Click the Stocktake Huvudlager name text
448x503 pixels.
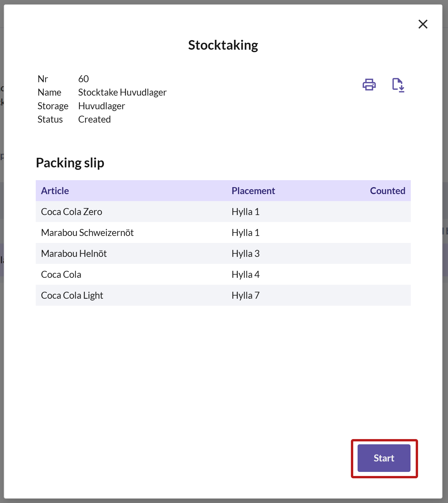122,92
